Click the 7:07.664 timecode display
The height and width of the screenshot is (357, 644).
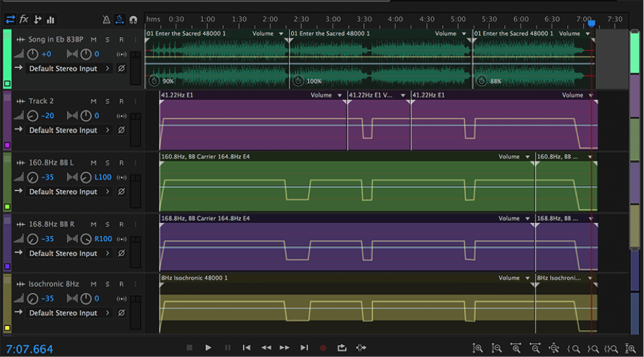tap(30, 349)
